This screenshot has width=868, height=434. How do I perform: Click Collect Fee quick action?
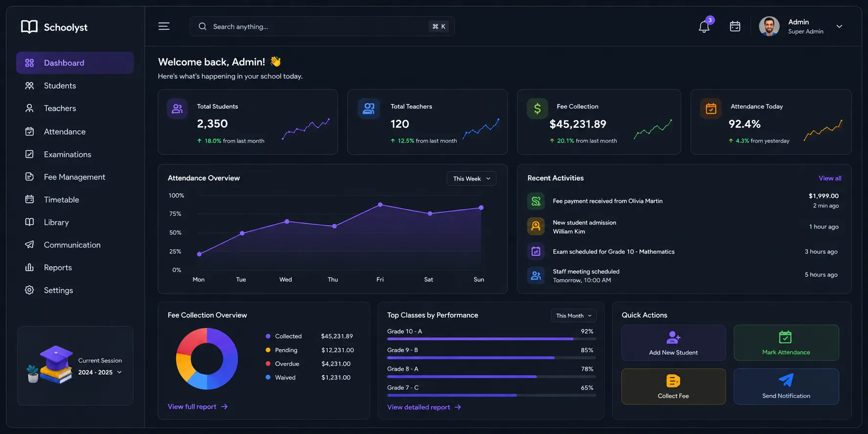click(673, 387)
